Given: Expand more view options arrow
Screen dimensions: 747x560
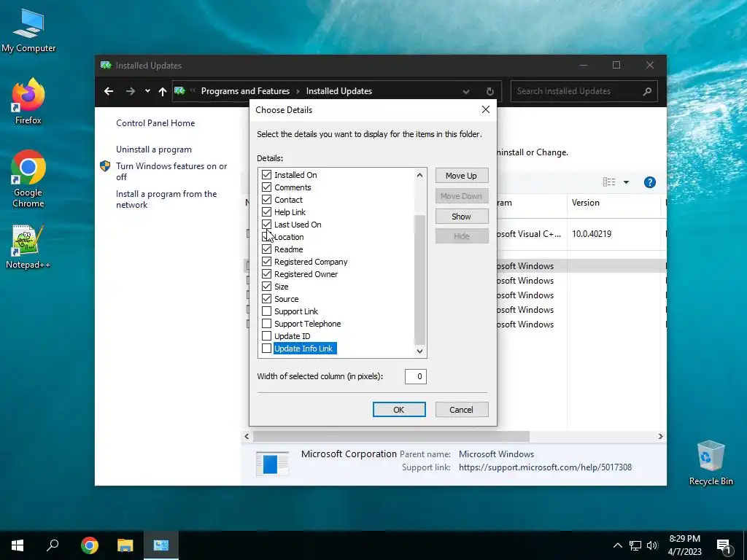Looking at the screenshot, I should (626, 182).
